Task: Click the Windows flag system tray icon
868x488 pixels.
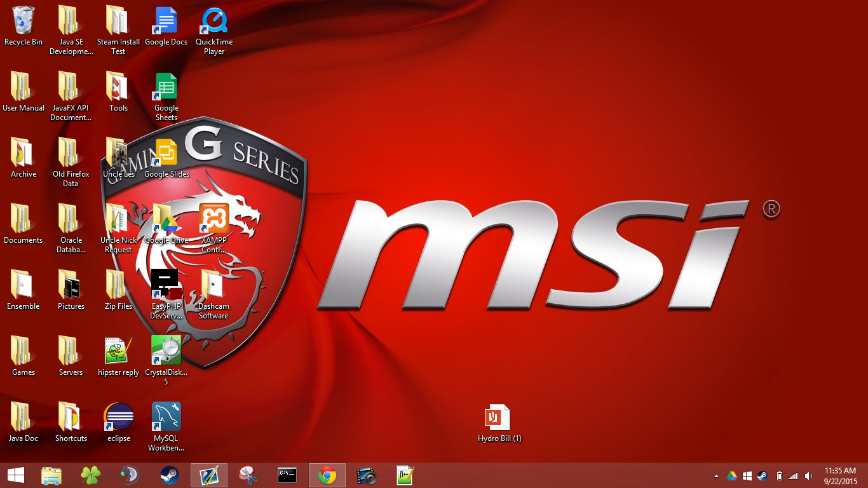Action: [x=747, y=476]
